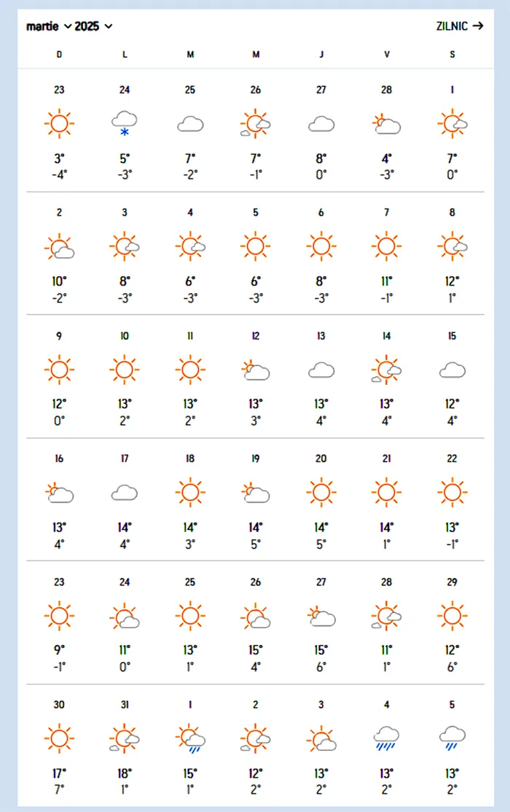Click the cloudy icon for March 17
This screenshot has height=812, width=510.
tap(125, 493)
